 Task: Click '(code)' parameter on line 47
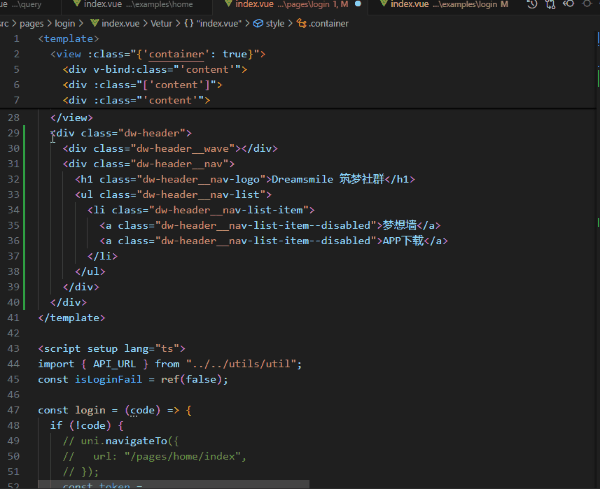142,410
